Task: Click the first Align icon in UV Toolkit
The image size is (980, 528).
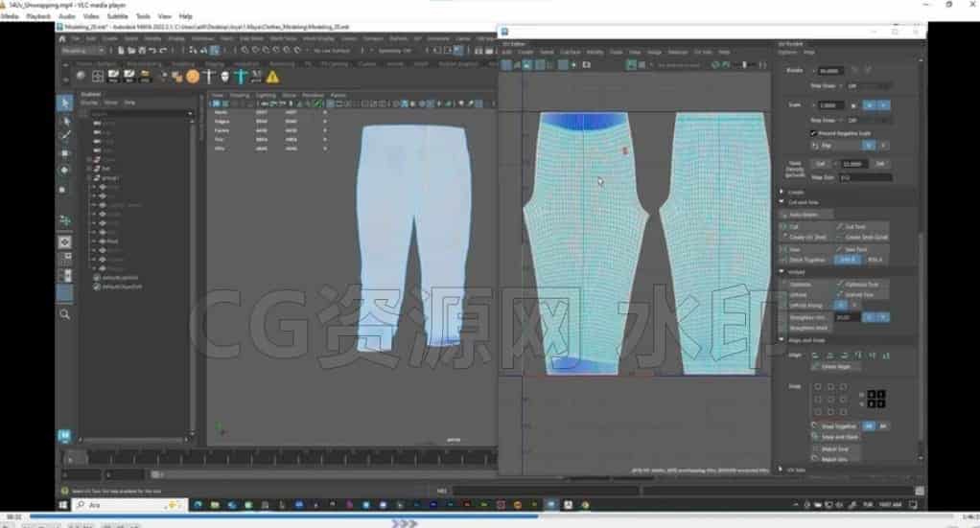Action: [815, 356]
